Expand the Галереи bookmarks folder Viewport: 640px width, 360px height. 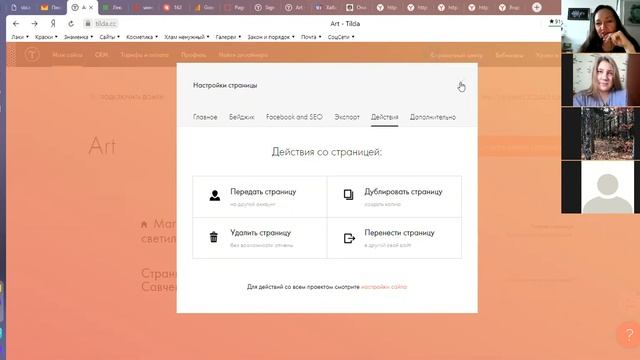click(228, 37)
